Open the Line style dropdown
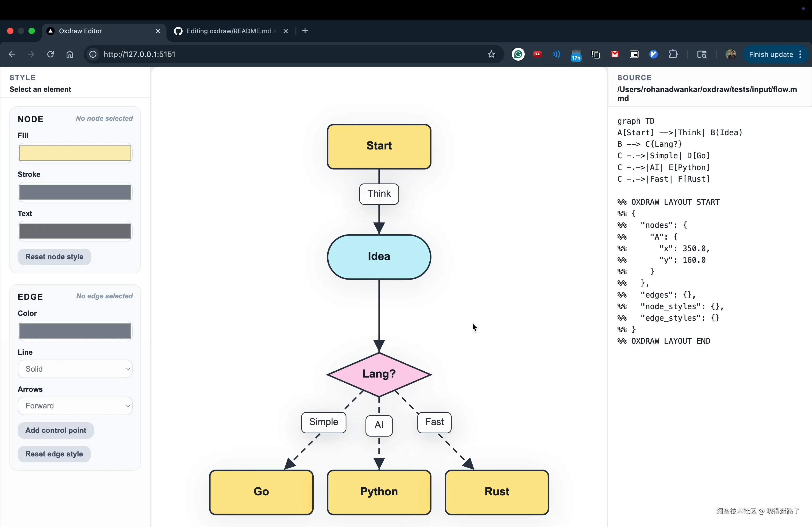The height and width of the screenshot is (527, 812). point(75,369)
